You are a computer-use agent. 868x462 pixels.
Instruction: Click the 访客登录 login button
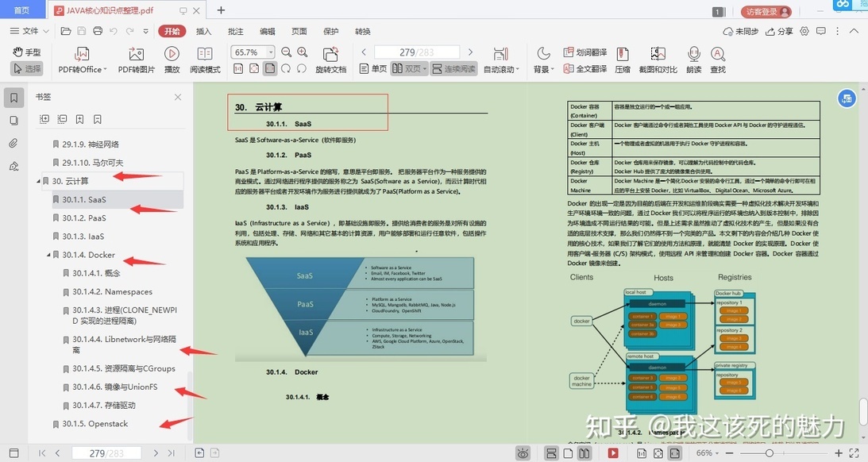point(766,12)
